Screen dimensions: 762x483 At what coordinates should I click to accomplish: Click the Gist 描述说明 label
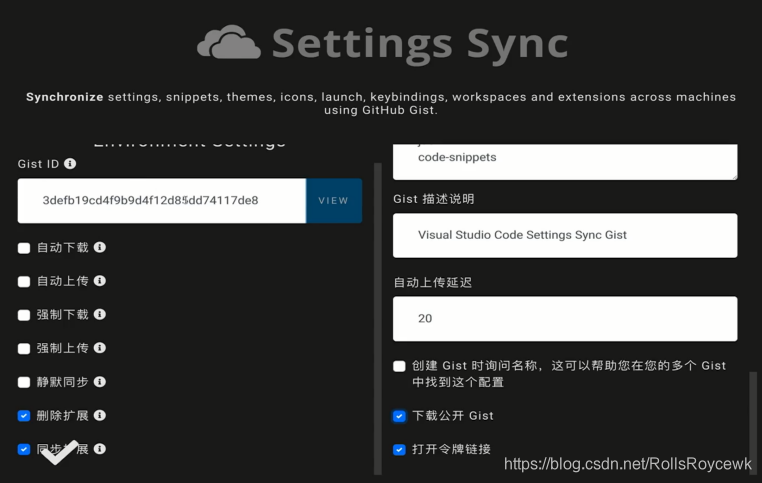[433, 199]
